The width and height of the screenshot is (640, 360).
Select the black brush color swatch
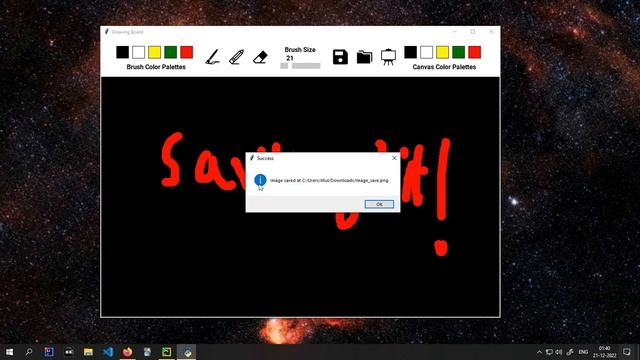pyautogui.click(x=122, y=52)
